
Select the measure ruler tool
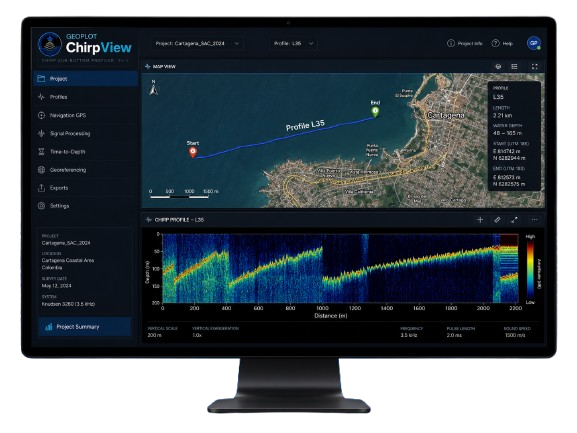tap(497, 220)
